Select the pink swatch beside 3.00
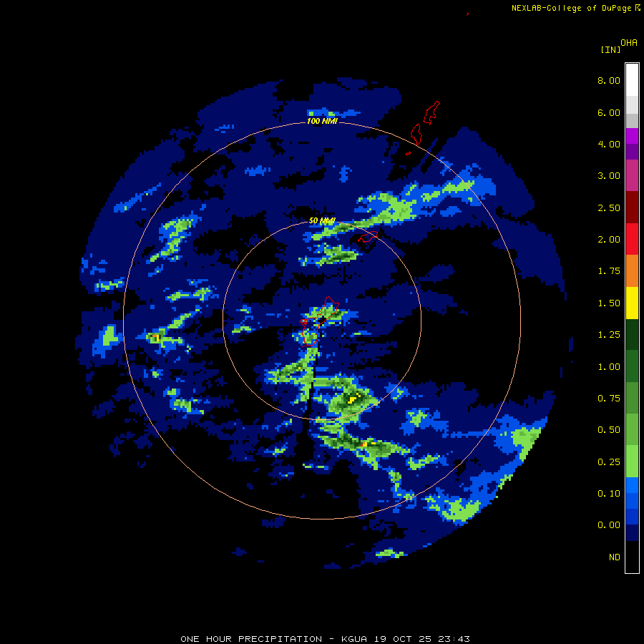The image size is (644, 644). tap(632, 176)
